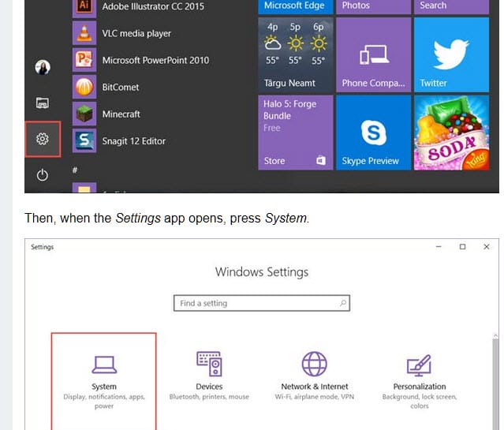
Task: Open Network & Internet globe icon
Action: (x=315, y=364)
